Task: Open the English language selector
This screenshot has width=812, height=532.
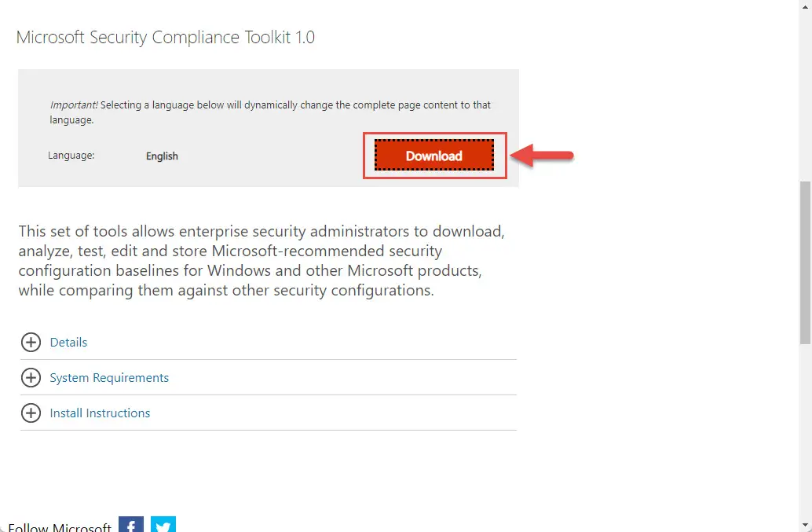Action: click(x=162, y=156)
